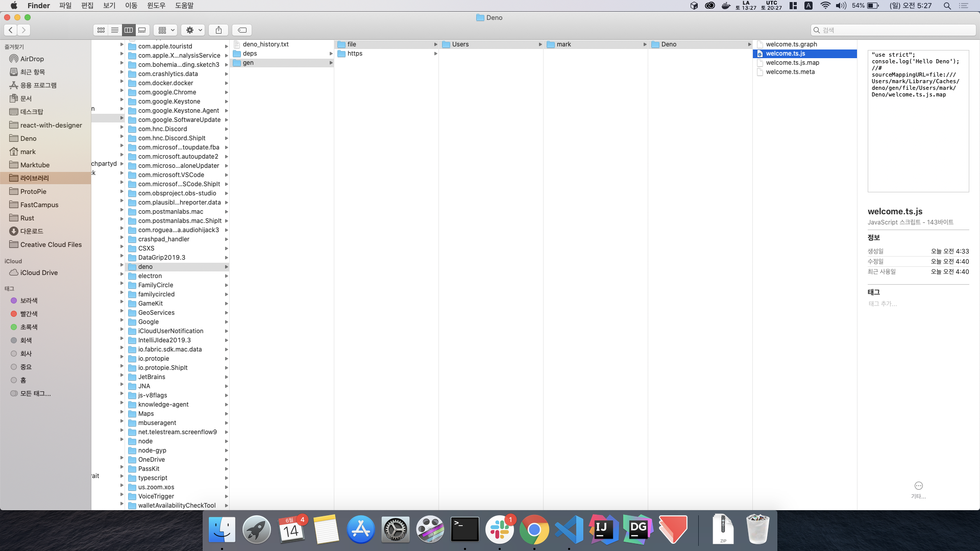Click the 태그 추가 field
Viewport: 980px width, 551px height.
pyautogui.click(x=883, y=304)
